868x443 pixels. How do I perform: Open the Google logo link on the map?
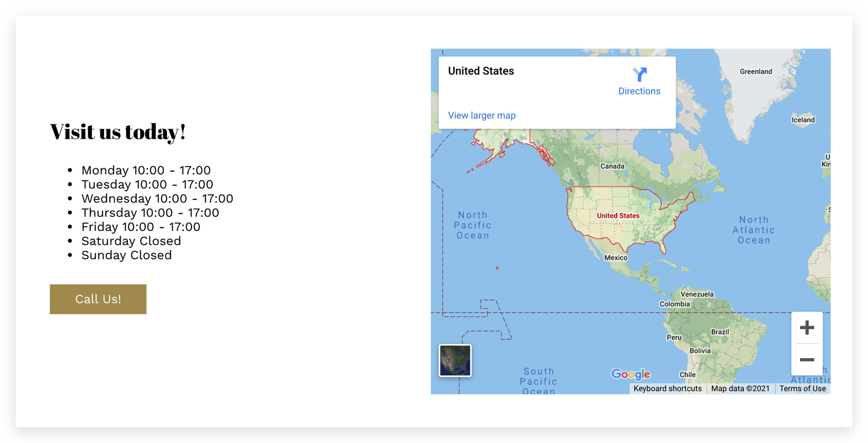630,374
